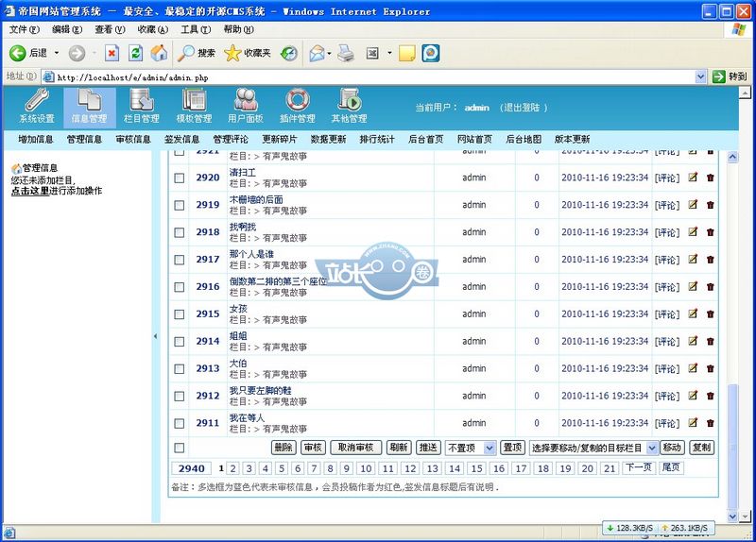756x542 pixels.
Task: Expand the address bar dropdown arrow
Action: tap(700, 76)
